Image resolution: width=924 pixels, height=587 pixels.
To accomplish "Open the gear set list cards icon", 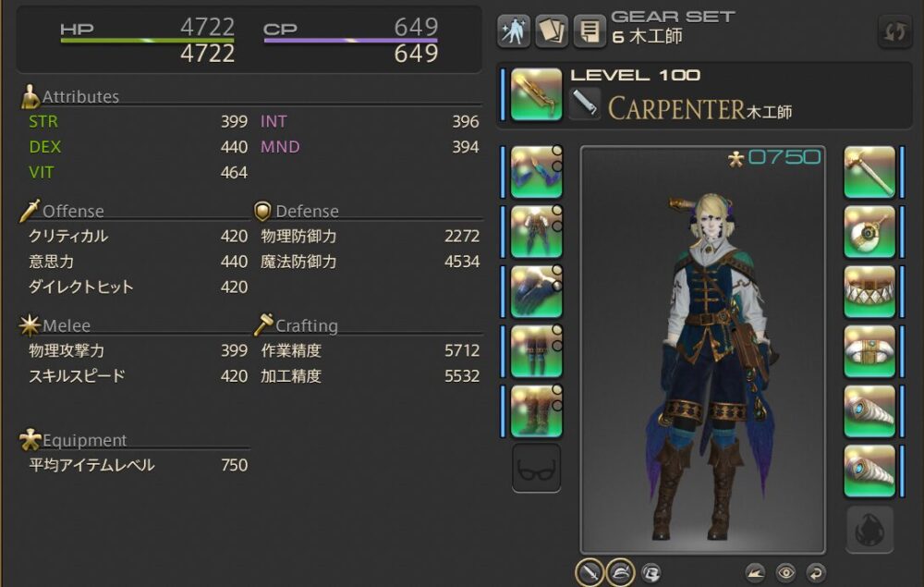I will tap(552, 31).
